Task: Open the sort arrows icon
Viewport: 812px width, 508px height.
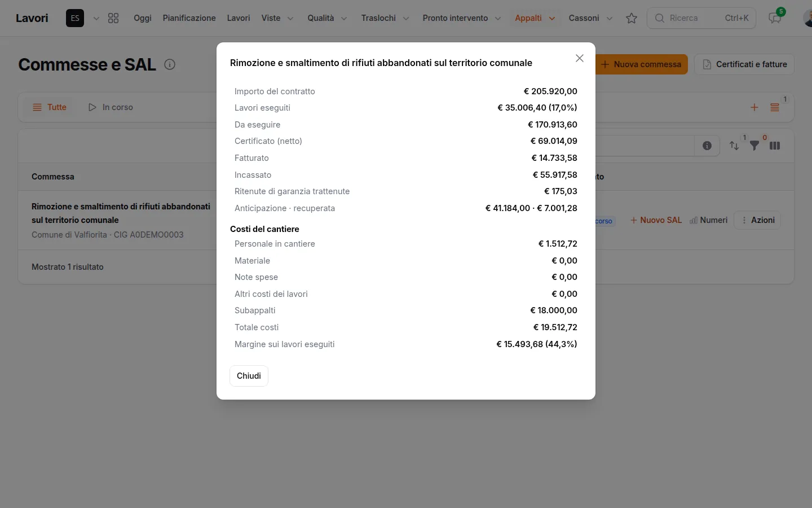Action: tap(734, 146)
